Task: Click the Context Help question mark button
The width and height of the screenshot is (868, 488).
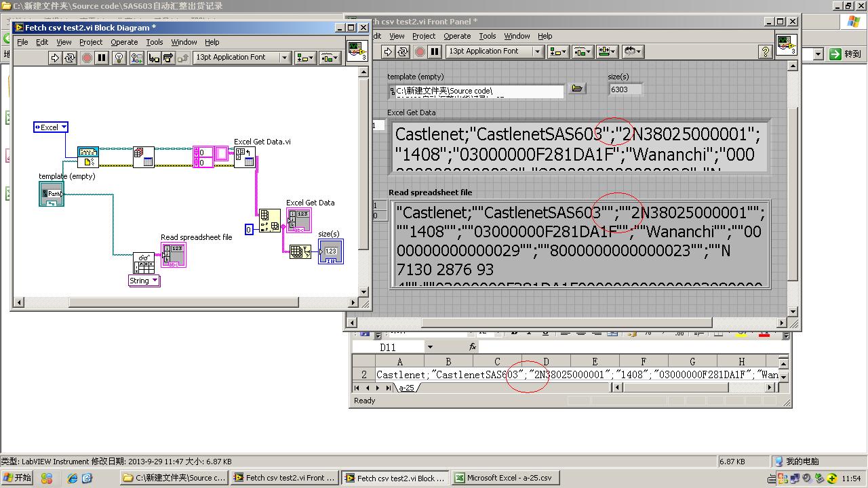Action: click(x=765, y=52)
